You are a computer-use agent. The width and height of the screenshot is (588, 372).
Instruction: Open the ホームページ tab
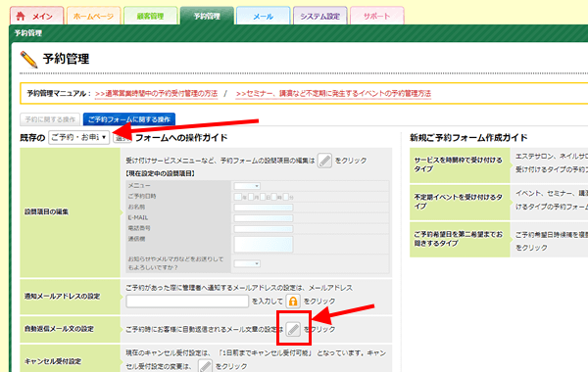93,16
